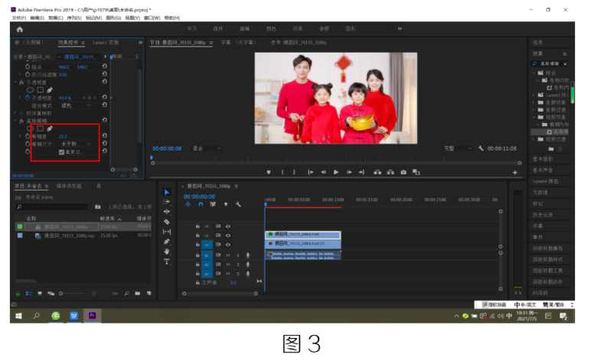Go to the Home screen icon

[x=20, y=29]
